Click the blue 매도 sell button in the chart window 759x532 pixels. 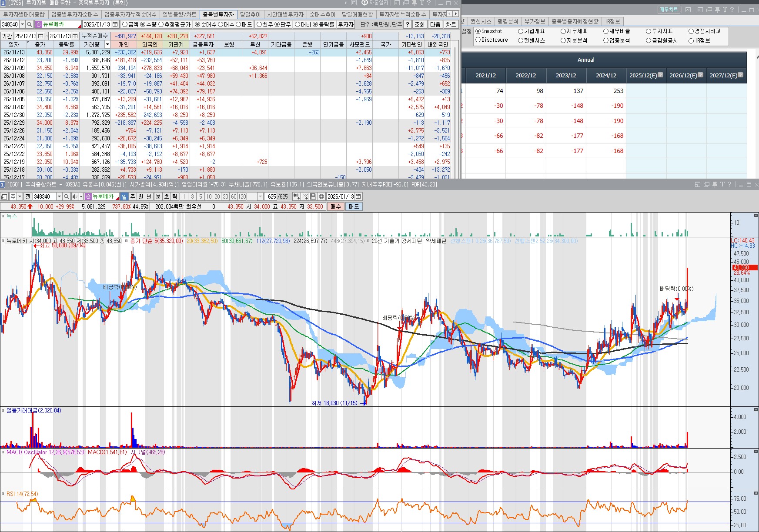(x=354, y=206)
